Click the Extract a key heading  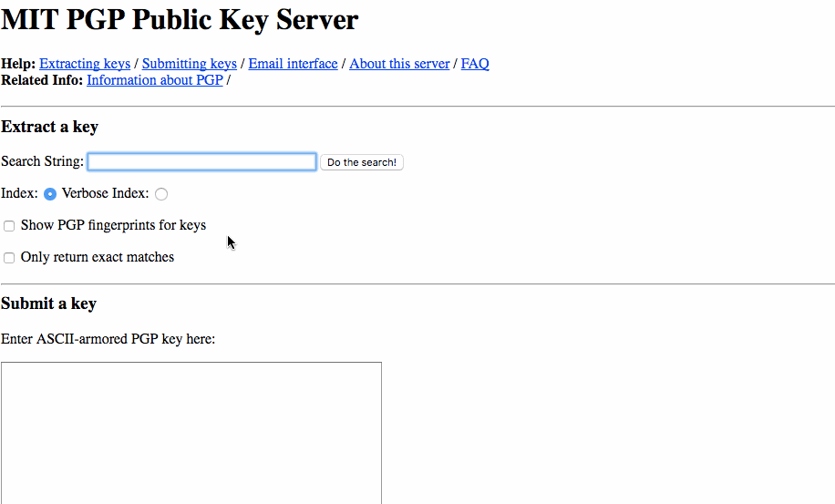pyautogui.click(x=49, y=127)
